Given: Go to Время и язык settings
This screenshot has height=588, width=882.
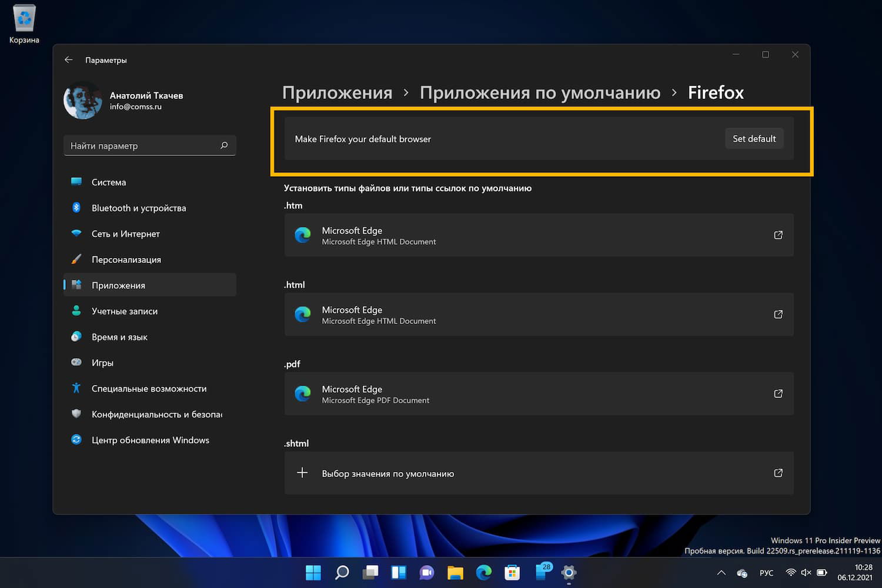Looking at the screenshot, I should [x=149, y=337].
